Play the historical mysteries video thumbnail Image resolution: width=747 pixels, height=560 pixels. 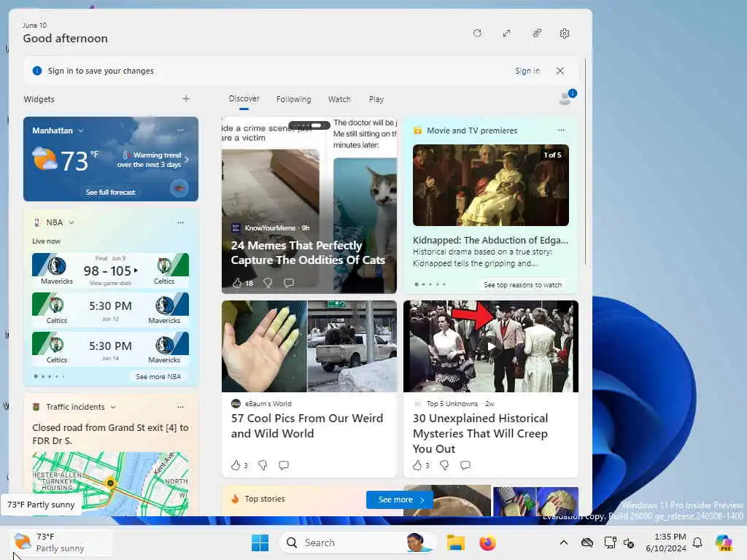tap(491, 346)
